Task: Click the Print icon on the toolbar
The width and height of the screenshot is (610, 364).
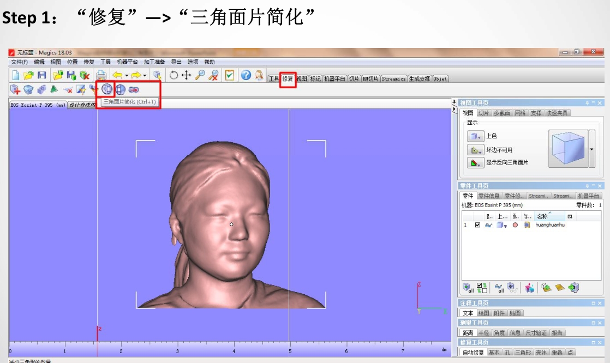Action: click(100, 75)
